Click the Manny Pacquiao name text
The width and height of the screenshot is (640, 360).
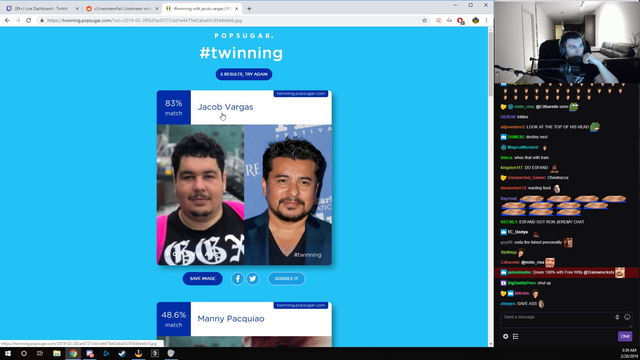pos(231,319)
